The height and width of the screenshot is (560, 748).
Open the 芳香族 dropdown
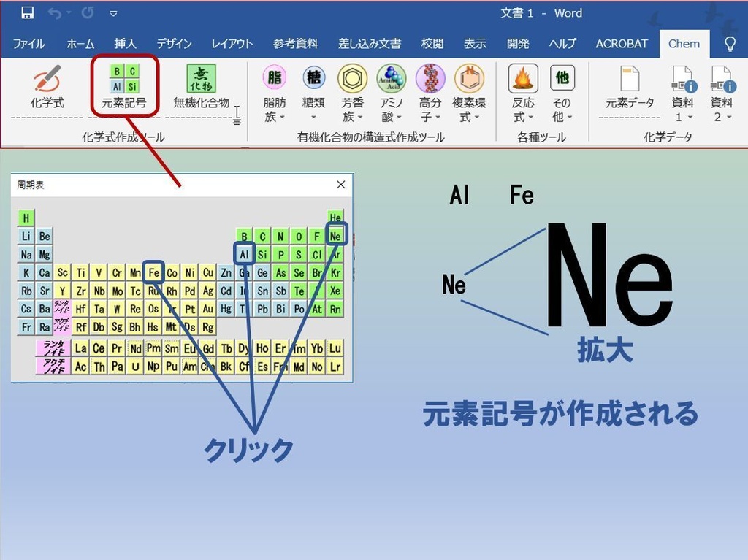(x=353, y=94)
